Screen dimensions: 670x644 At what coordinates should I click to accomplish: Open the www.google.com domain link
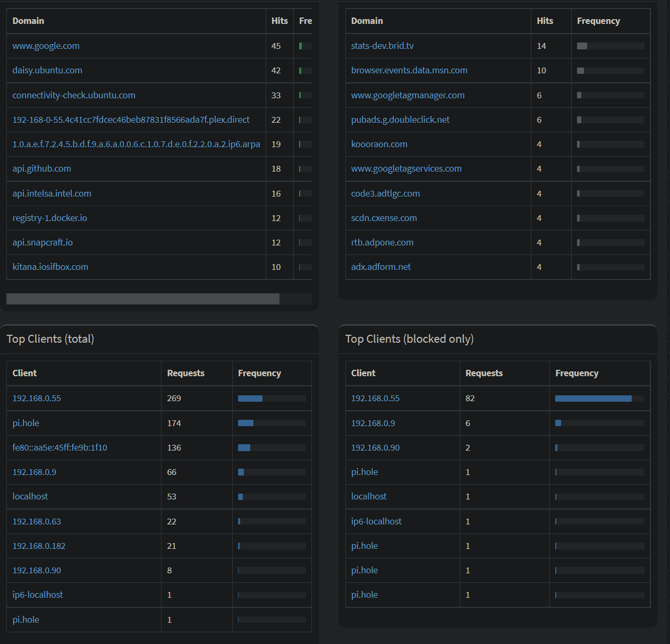pos(46,46)
